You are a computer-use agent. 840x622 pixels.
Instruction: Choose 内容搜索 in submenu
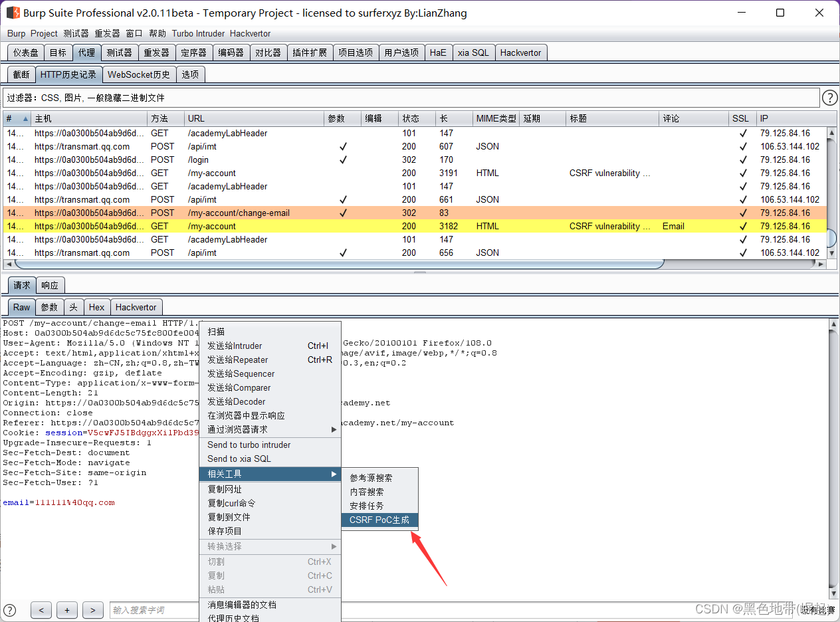(x=380, y=492)
